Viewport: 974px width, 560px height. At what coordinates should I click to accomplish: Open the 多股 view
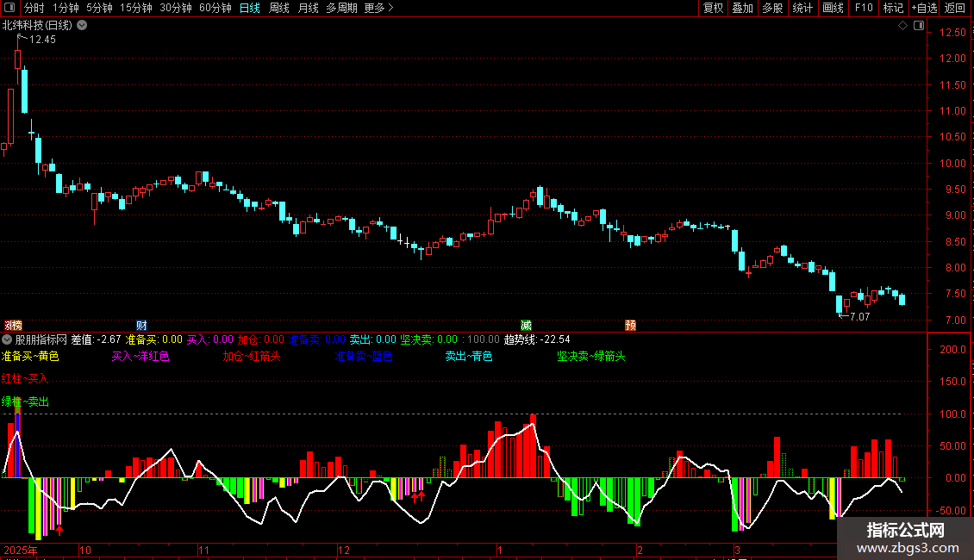[772, 8]
